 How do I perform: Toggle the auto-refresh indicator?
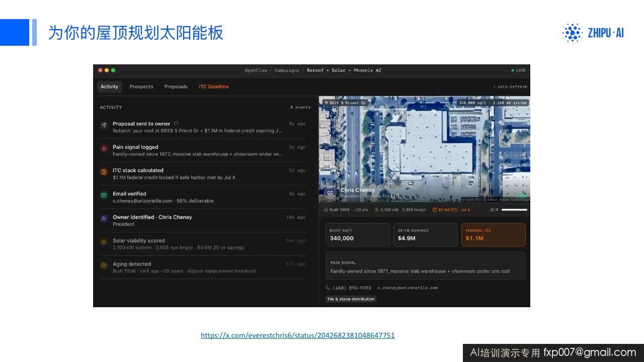510,86
